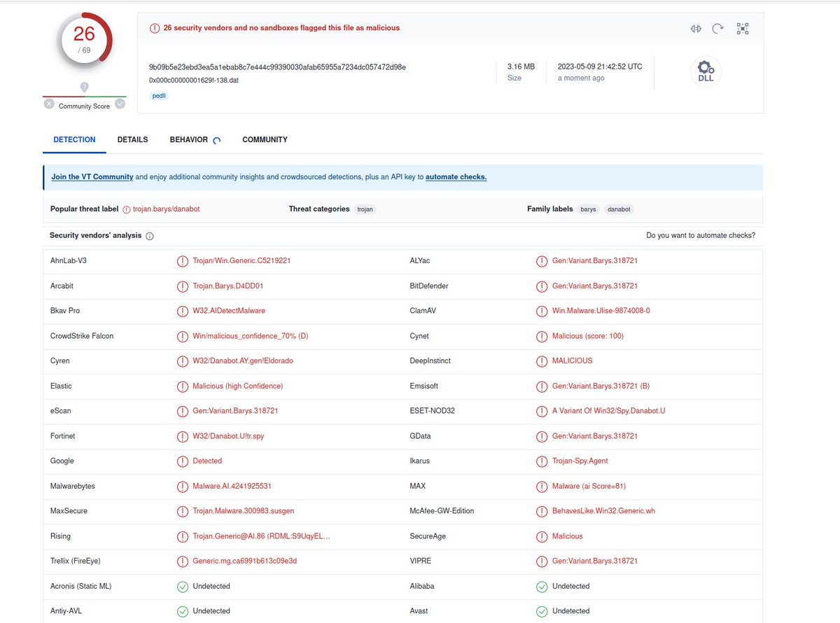Open the graph view icon
This screenshot has height=623, width=840.
click(x=743, y=29)
